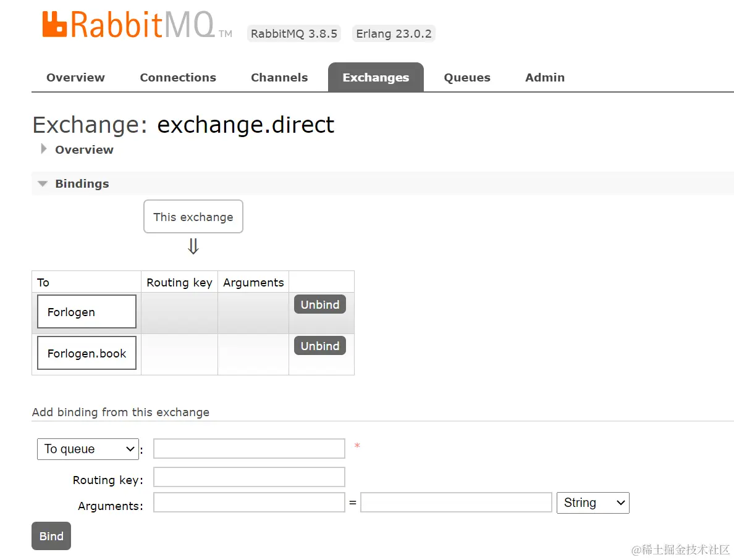Select the Exchanges tab

point(376,77)
